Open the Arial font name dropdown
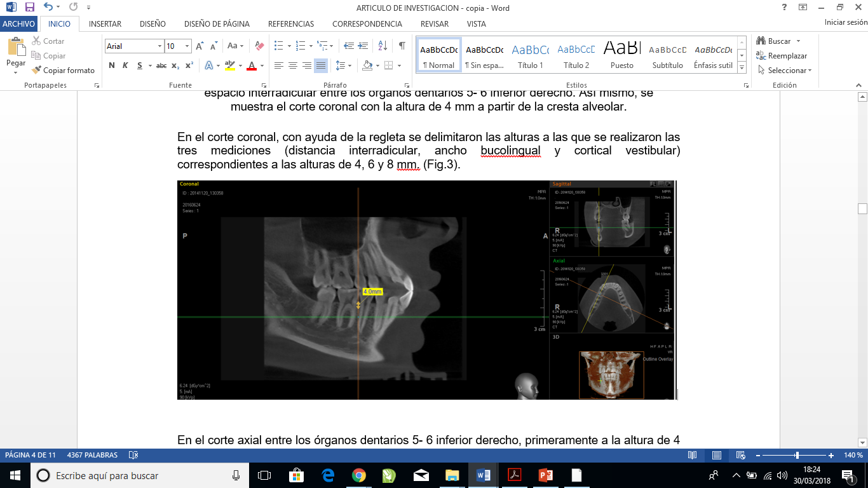Image resolution: width=868 pixels, height=488 pixels. pos(159,46)
